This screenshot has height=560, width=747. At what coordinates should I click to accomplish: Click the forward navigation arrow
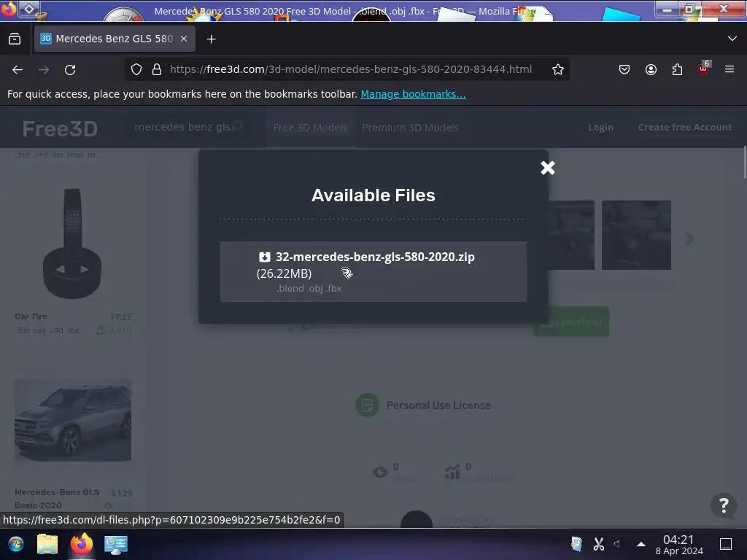click(x=44, y=70)
